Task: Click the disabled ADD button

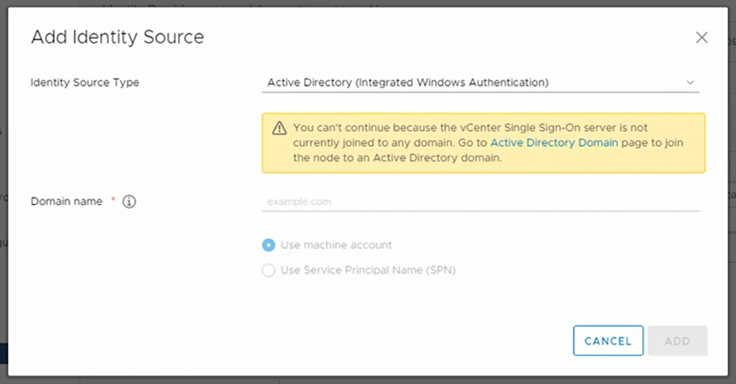Action: [677, 341]
